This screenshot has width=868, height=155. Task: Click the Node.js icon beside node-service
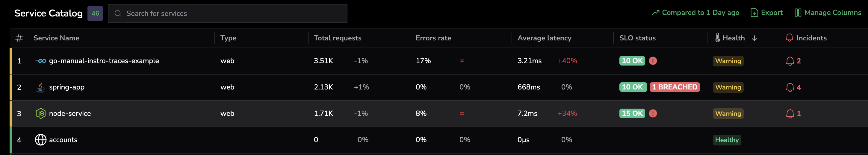coord(40,113)
